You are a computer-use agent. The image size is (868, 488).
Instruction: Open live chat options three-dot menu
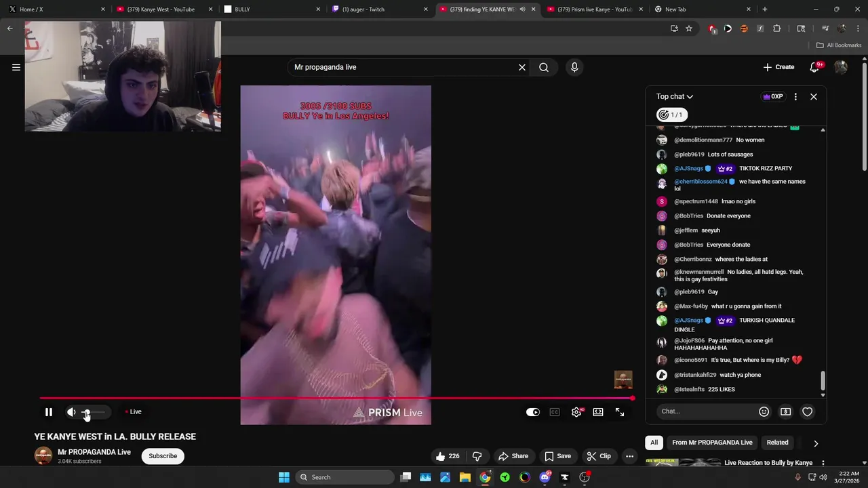pyautogui.click(x=795, y=97)
